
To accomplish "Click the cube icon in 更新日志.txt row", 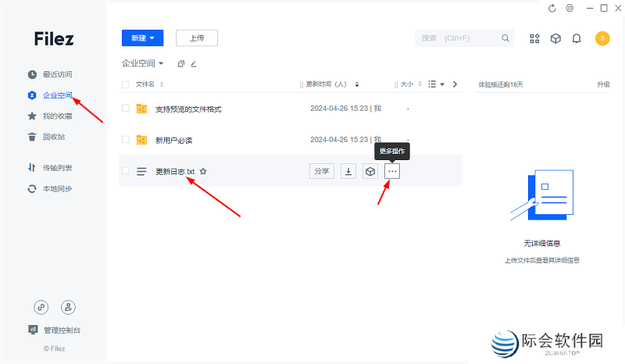I will click(x=370, y=171).
